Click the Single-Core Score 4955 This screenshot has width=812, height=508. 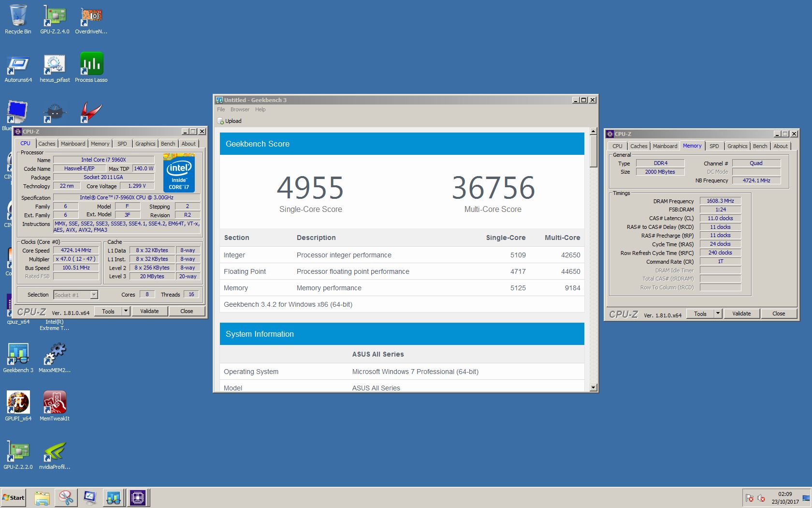coord(310,188)
